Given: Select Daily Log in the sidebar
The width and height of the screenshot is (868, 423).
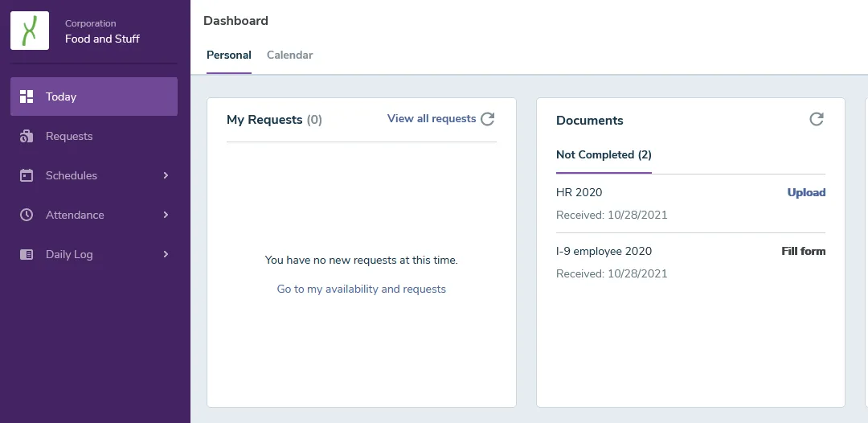Looking at the screenshot, I should click(94, 254).
